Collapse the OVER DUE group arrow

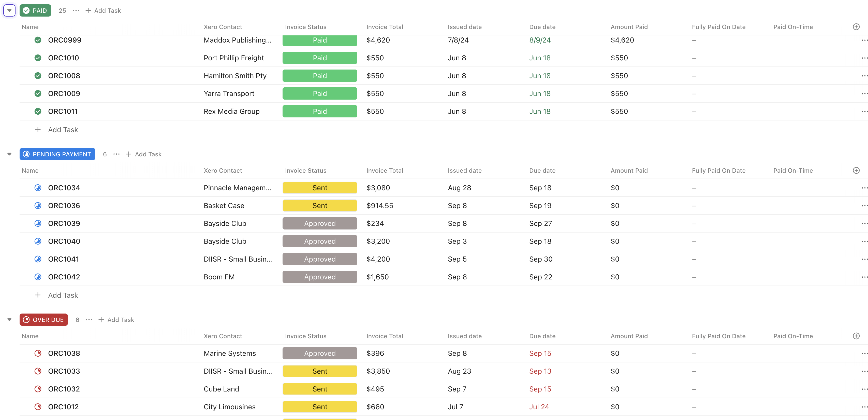[x=9, y=320]
